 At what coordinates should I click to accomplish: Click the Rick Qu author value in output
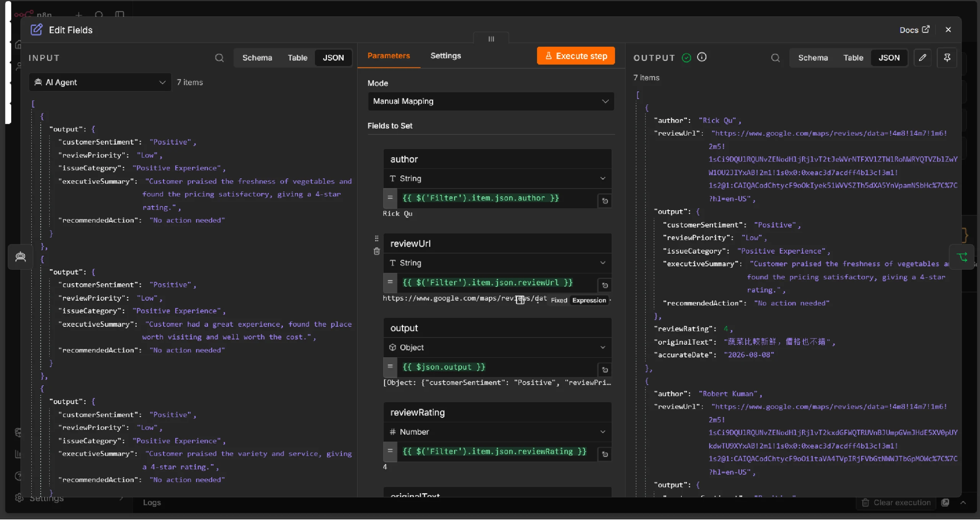(x=718, y=121)
